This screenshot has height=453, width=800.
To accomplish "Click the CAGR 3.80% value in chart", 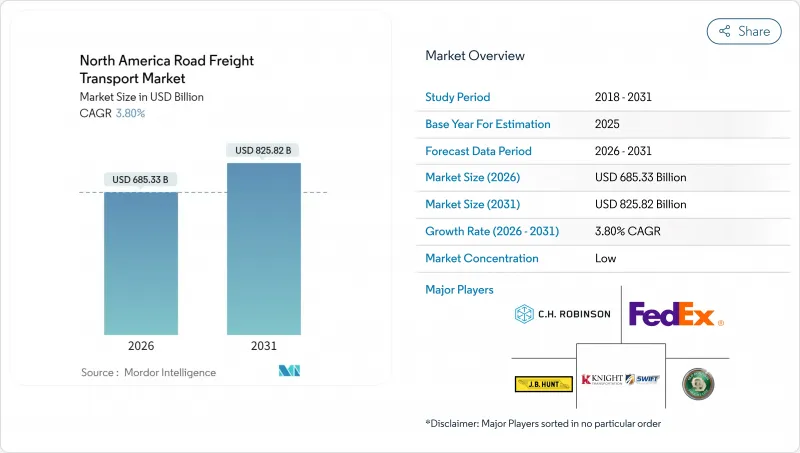I will pos(131,113).
